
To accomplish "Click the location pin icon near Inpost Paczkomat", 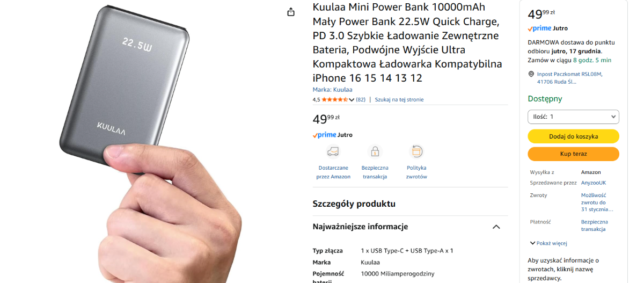I will tap(531, 74).
